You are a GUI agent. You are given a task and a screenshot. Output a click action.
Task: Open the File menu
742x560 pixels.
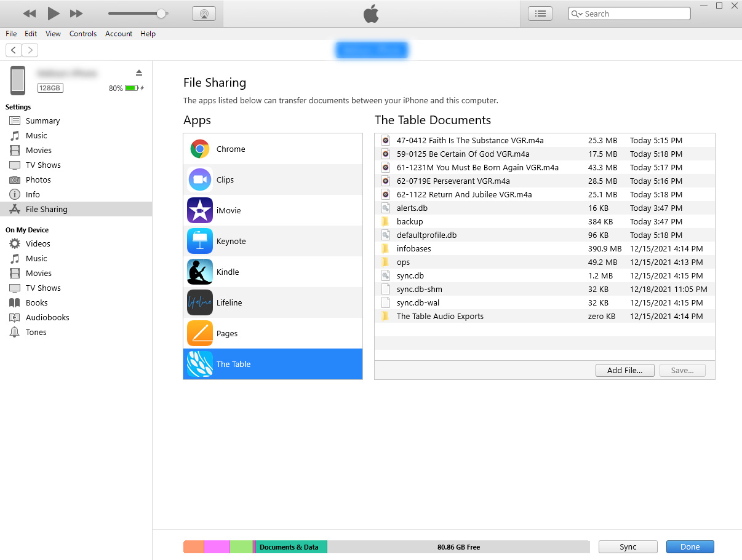coord(11,34)
